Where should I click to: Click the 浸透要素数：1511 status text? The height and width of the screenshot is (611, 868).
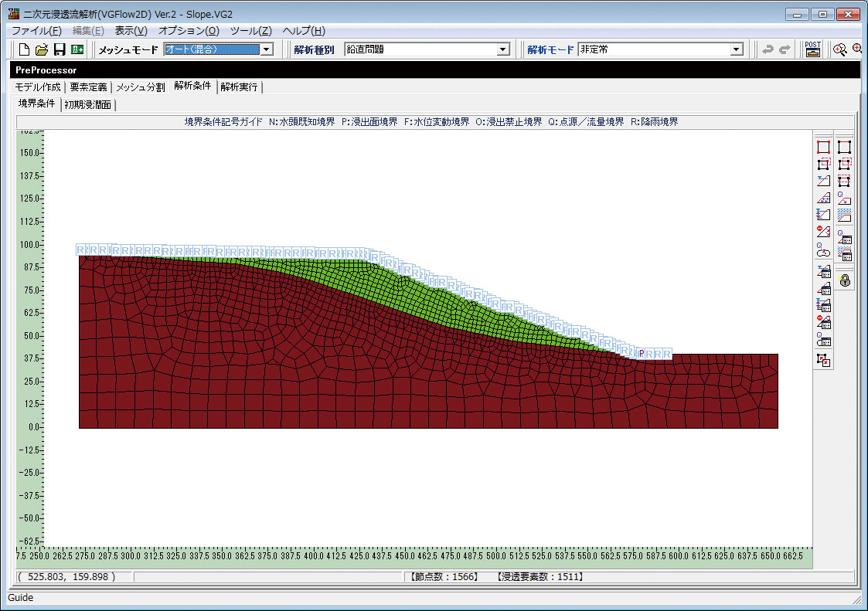click(x=540, y=577)
